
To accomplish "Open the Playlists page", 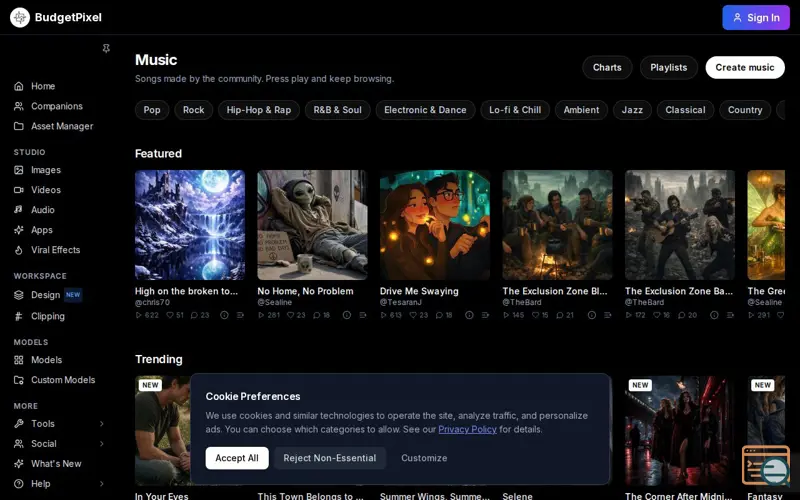I will pos(668,67).
